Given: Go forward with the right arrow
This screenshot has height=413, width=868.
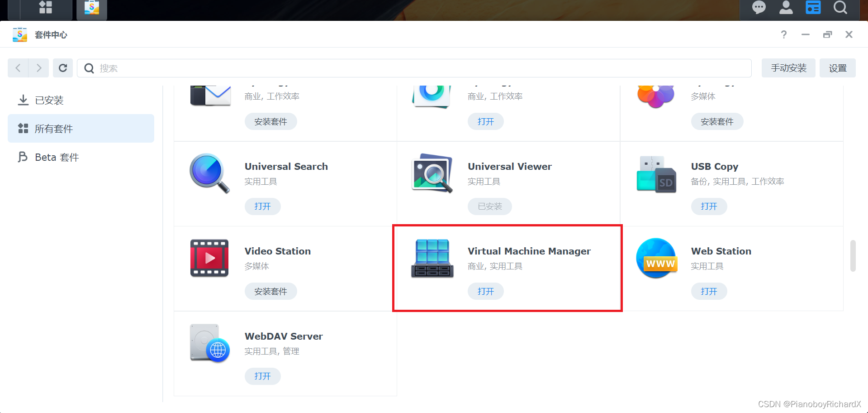Looking at the screenshot, I should (39, 68).
